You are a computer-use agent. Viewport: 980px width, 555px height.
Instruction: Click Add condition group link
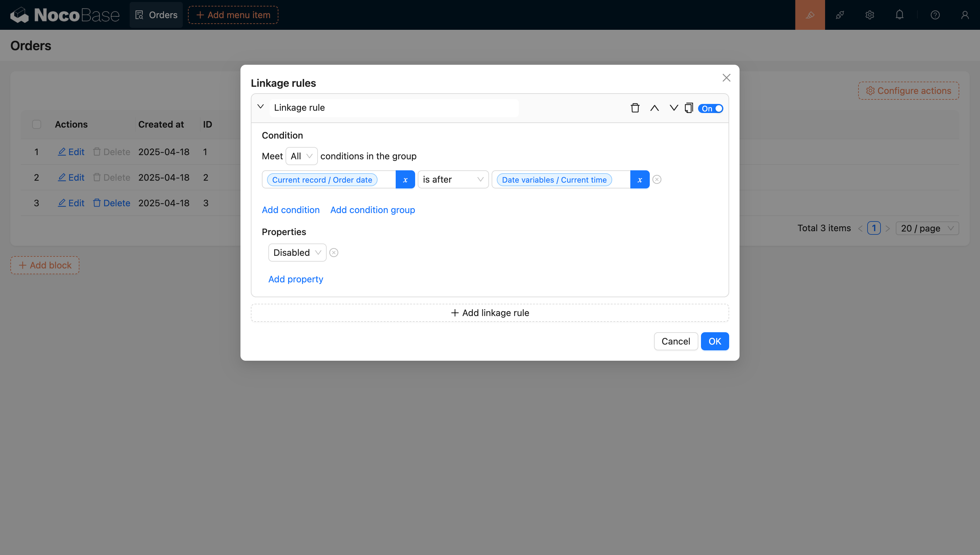372,210
